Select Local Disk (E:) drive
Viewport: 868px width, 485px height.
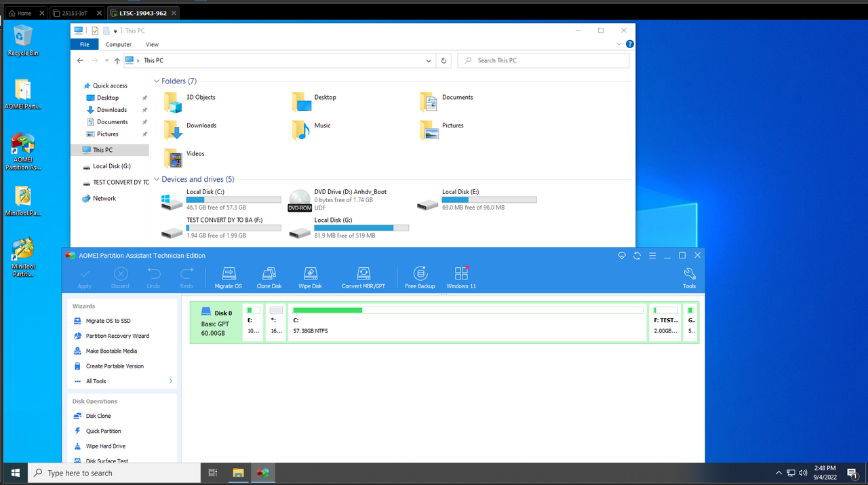[477, 199]
